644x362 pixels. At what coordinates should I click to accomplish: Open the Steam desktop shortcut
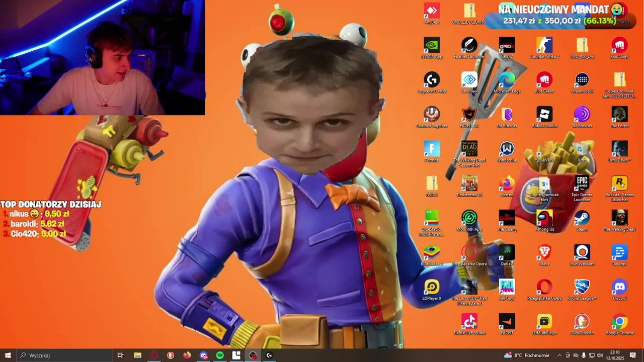(582, 221)
